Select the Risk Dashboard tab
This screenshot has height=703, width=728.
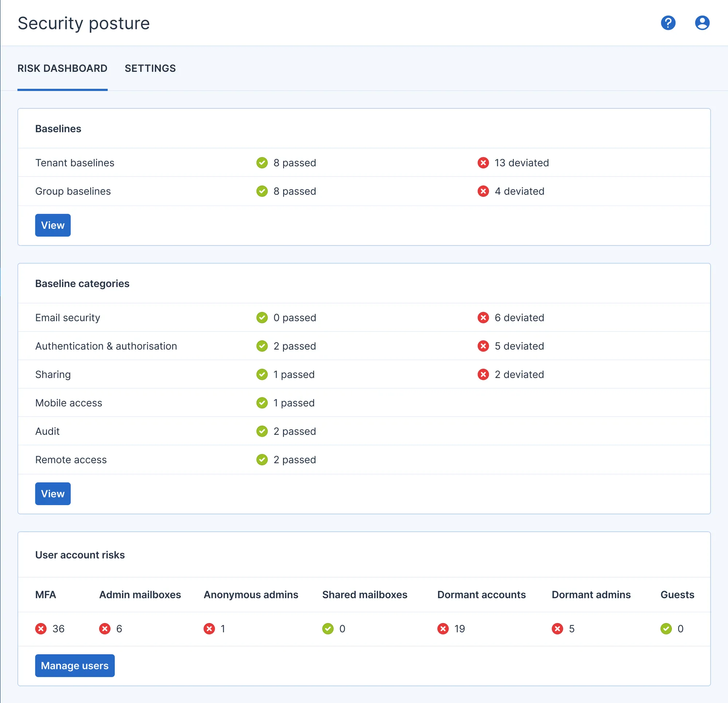62,68
